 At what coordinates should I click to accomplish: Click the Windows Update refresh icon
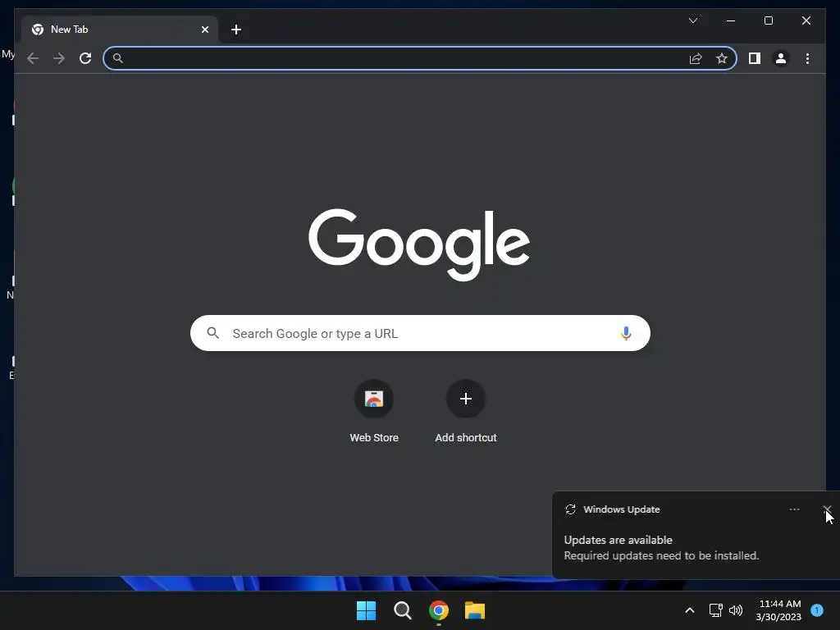(571, 509)
